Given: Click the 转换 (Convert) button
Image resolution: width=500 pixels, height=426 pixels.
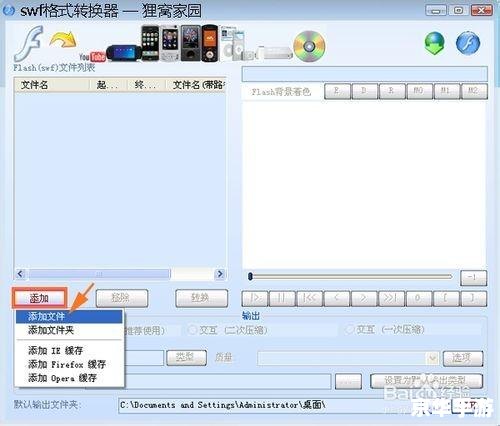Looking at the screenshot, I should pyautogui.click(x=201, y=298).
